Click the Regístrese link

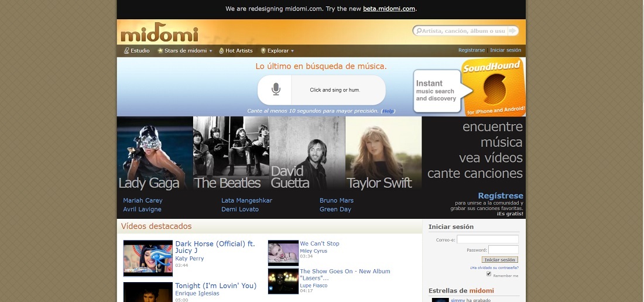click(x=501, y=195)
